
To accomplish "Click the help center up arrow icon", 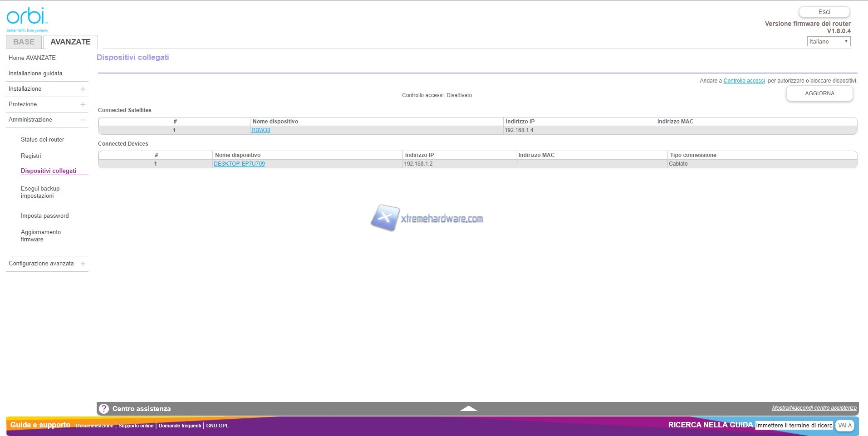I will tap(468, 409).
